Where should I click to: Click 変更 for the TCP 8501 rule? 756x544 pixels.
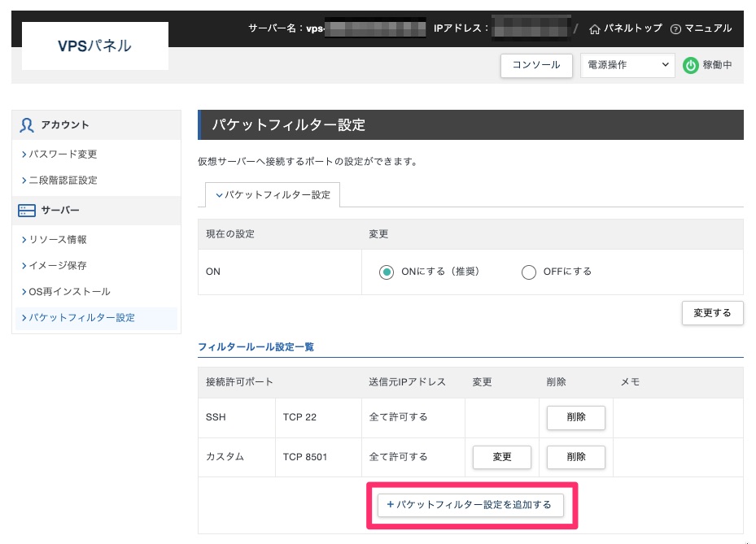(x=502, y=457)
